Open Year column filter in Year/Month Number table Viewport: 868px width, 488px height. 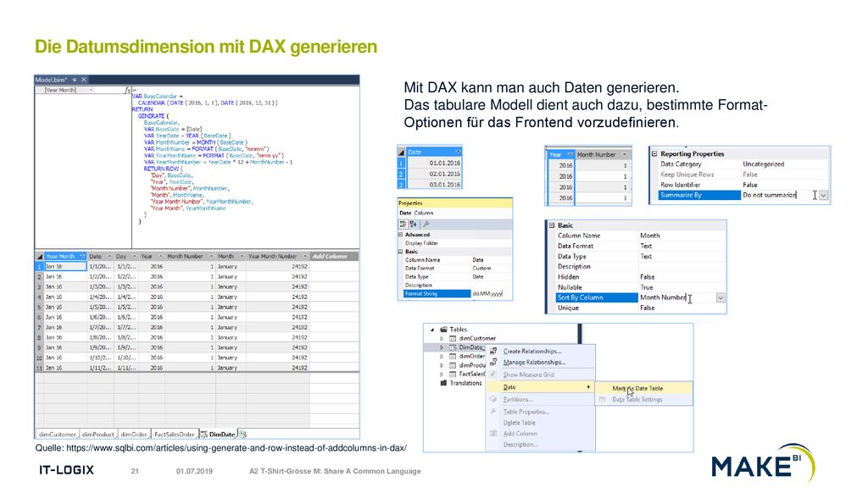(x=570, y=154)
